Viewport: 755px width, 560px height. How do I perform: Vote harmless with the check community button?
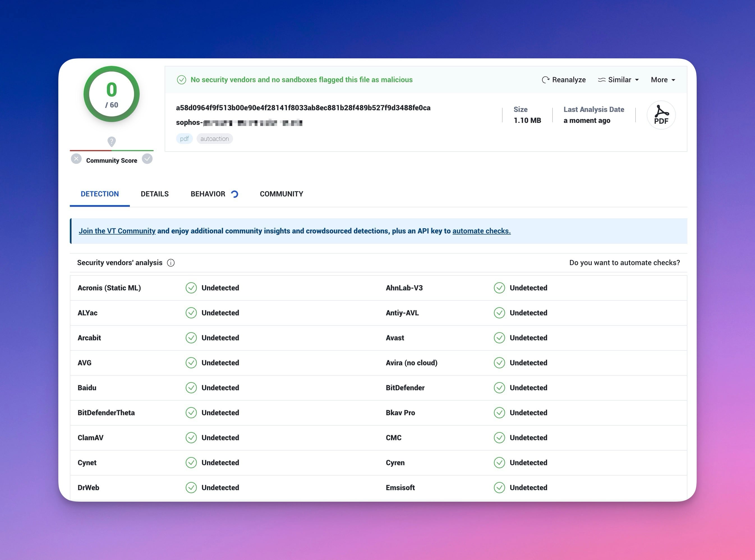(147, 159)
